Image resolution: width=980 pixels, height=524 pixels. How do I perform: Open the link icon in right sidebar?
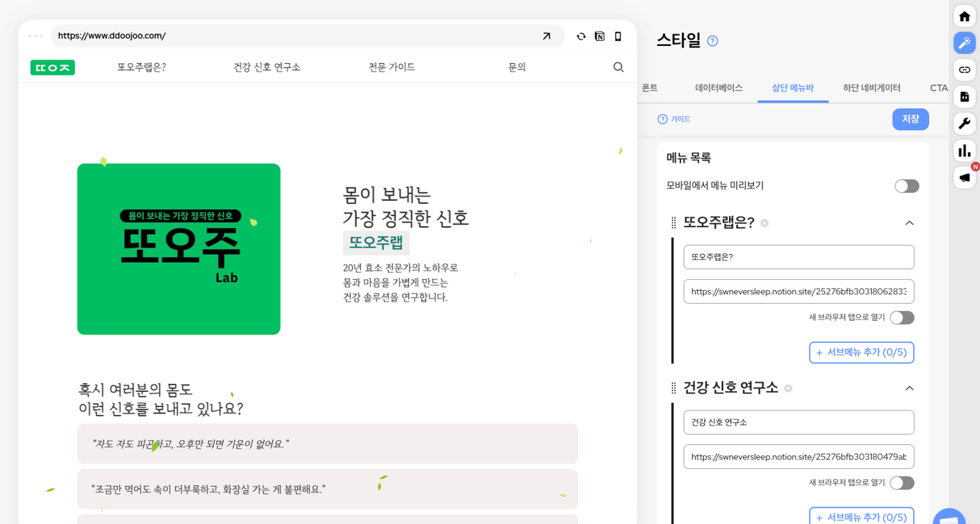point(964,70)
